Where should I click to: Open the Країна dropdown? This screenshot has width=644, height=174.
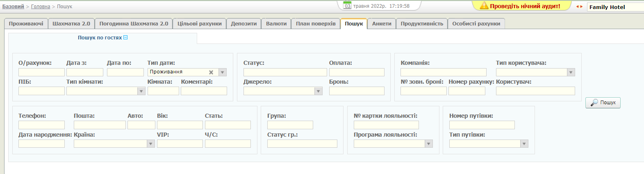tap(150, 144)
